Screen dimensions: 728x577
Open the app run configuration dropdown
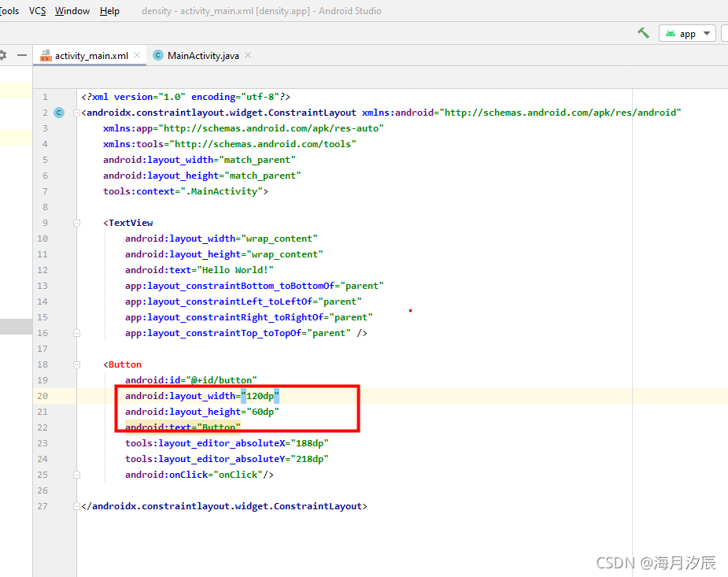pos(687,33)
